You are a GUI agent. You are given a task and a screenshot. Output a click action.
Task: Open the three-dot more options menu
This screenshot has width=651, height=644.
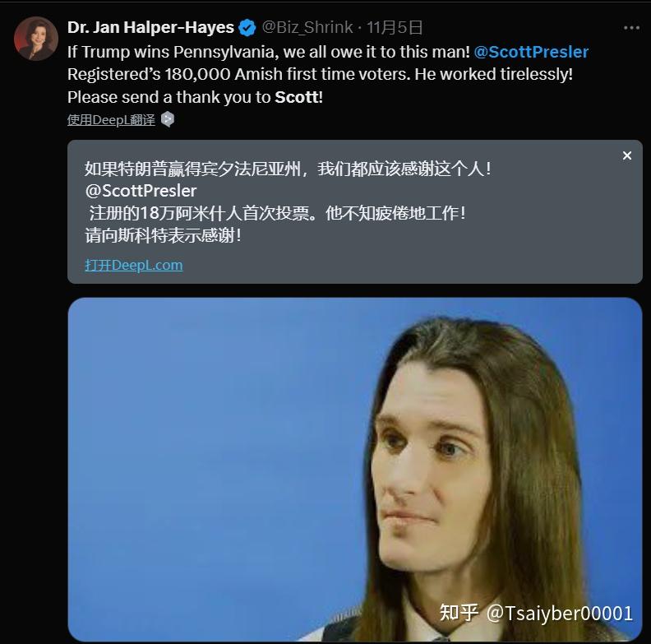(x=631, y=28)
